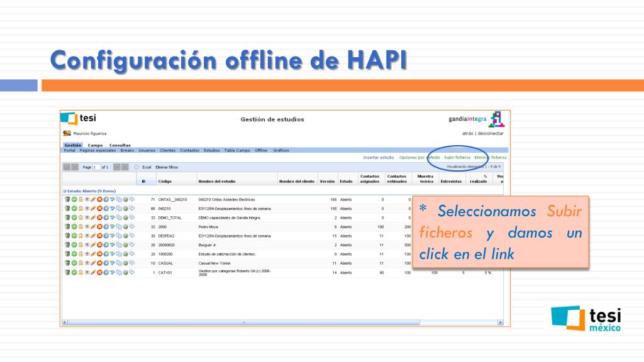Click the Insertar estudio link

click(x=378, y=158)
